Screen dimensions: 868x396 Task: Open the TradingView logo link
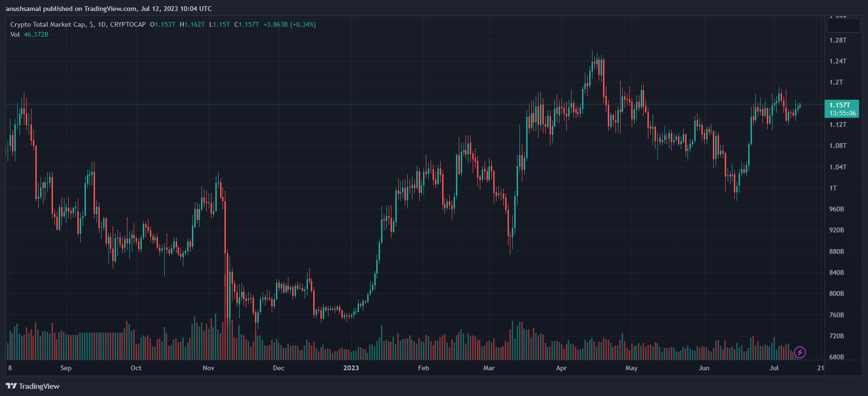coord(32,386)
